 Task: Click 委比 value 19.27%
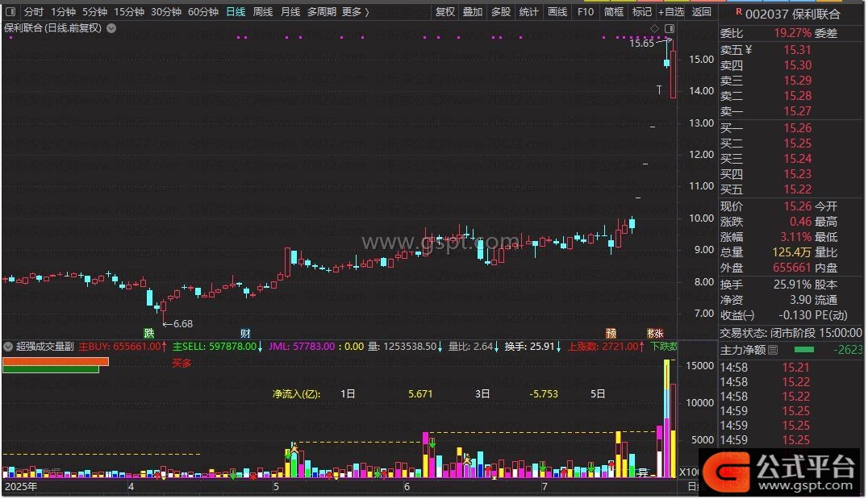tap(792, 33)
